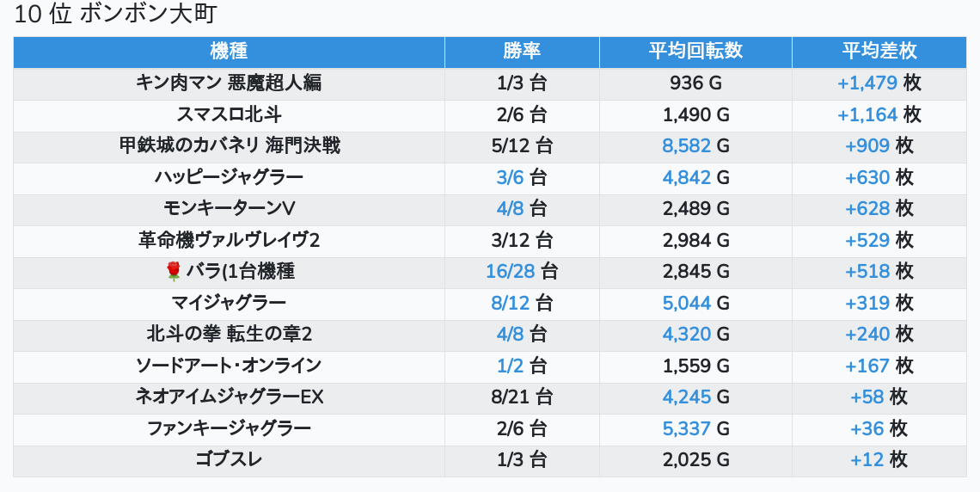Click the +12 value for ゴブスレ
Image resolution: width=980 pixels, height=492 pixels.
click(867, 460)
